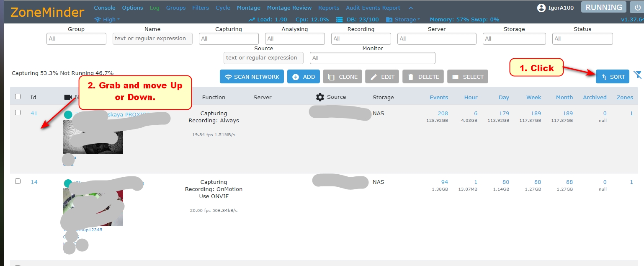
Task: Open the 208 events link for monitor 41
Action: point(443,113)
